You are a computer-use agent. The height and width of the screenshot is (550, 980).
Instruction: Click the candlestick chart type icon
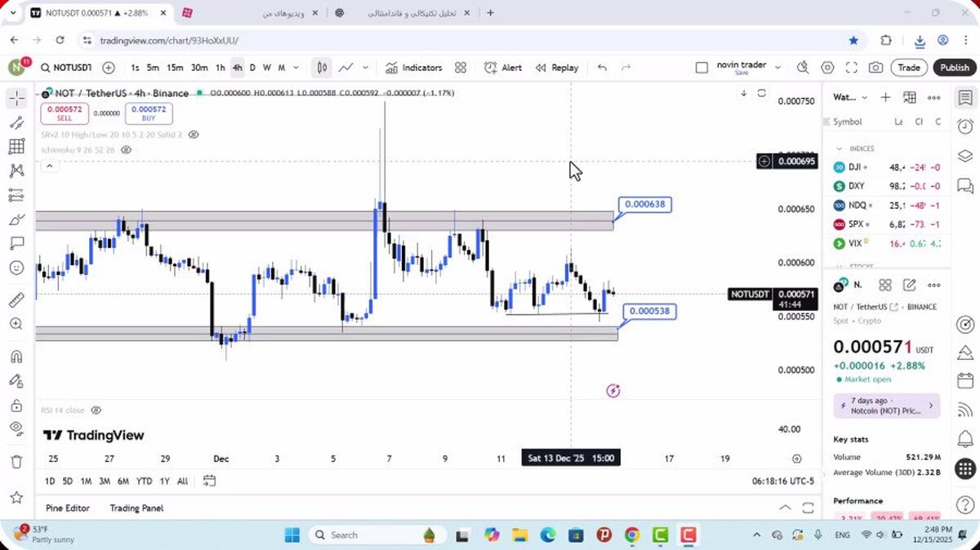tap(323, 68)
